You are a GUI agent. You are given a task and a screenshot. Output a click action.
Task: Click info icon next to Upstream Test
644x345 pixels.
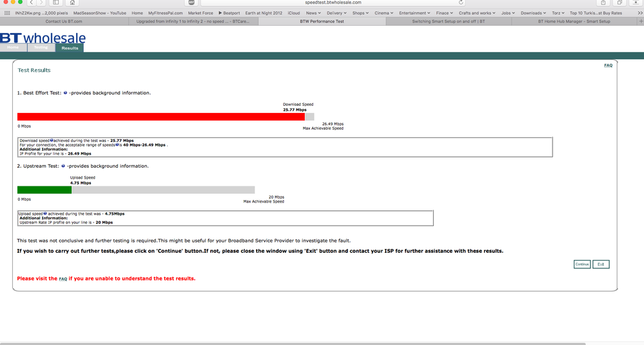tap(63, 166)
